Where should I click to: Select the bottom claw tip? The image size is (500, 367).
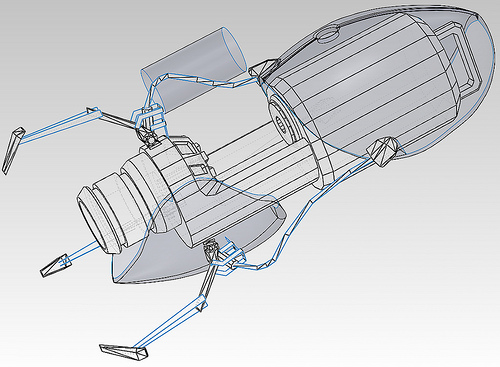[x=124, y=352]
